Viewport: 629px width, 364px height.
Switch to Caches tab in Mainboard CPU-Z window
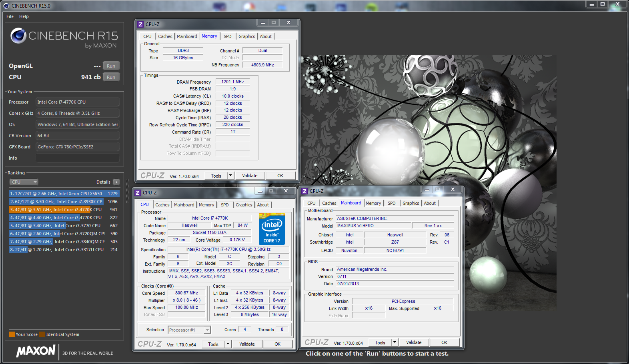329,203
